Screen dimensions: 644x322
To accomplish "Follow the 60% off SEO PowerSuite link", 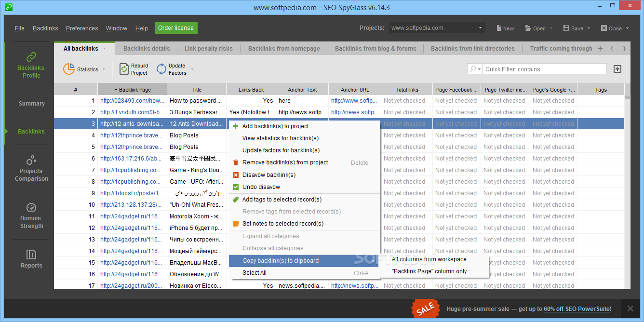I will (x=577, y=309).
